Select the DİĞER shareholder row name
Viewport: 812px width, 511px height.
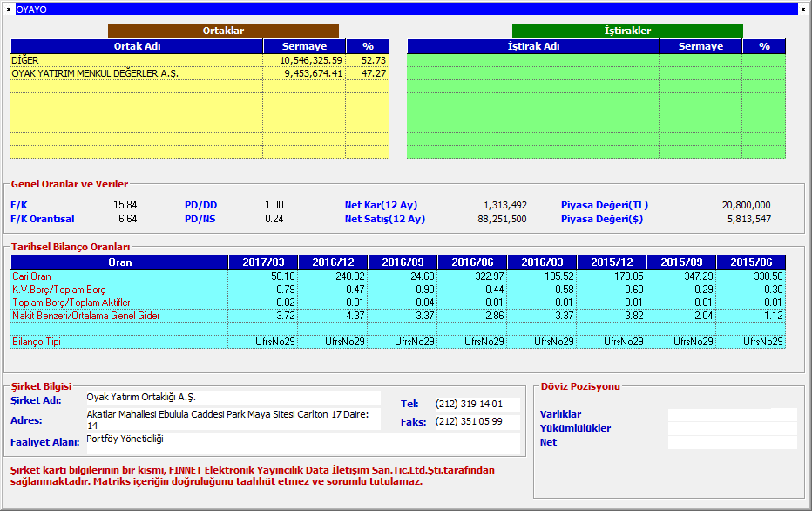(x=25, y=60)
